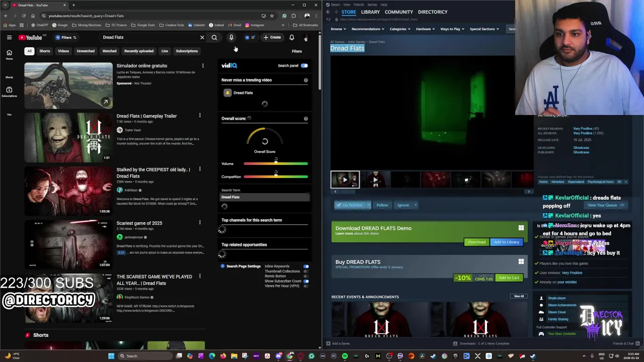Click Download for Dread Flats demo
Viewport: 644px width, 362px height.
click(x=476, y=242)
